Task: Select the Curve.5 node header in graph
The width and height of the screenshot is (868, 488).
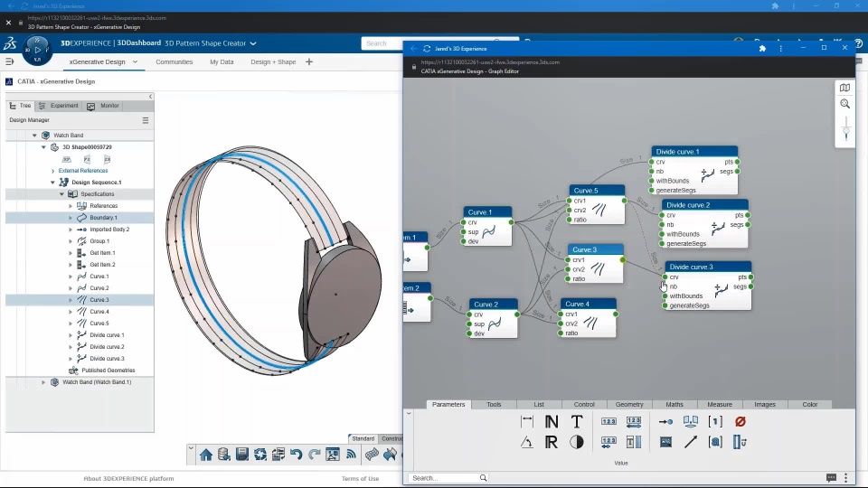Action: coord(597,191)
